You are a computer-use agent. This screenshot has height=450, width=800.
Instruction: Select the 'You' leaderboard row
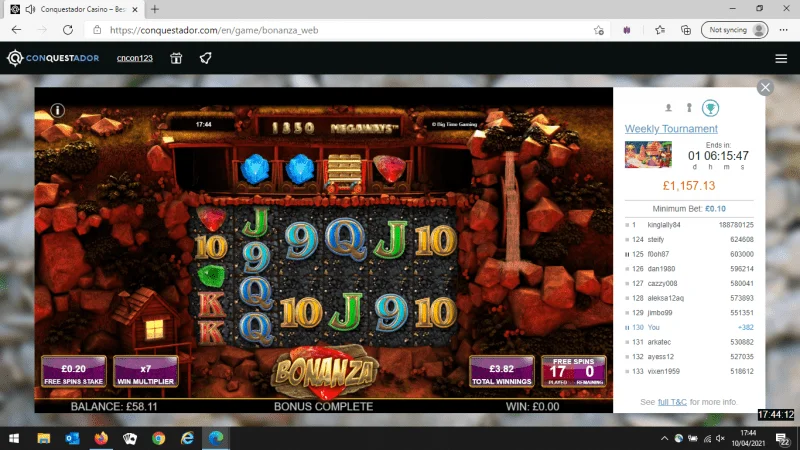click(689, 328)
